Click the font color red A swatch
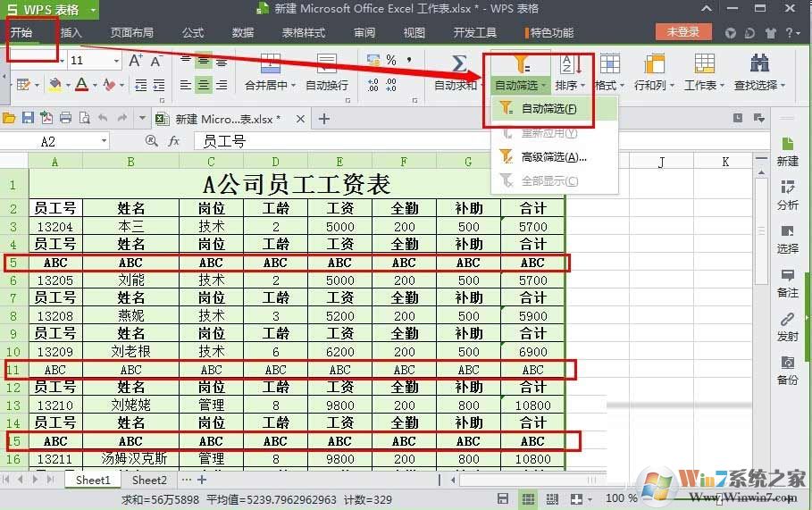 (82, 86)
